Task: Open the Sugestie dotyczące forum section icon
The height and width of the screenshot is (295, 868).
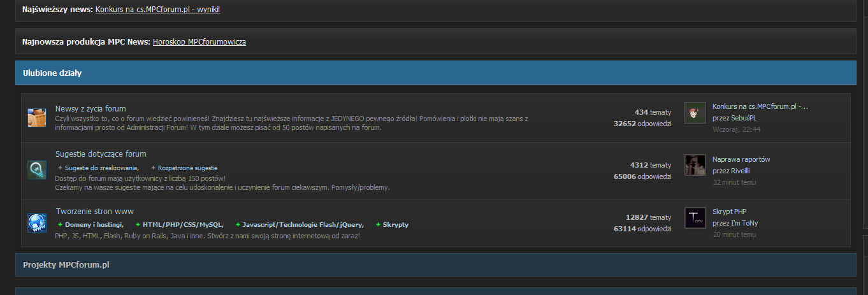Action: tap(37, 170)
